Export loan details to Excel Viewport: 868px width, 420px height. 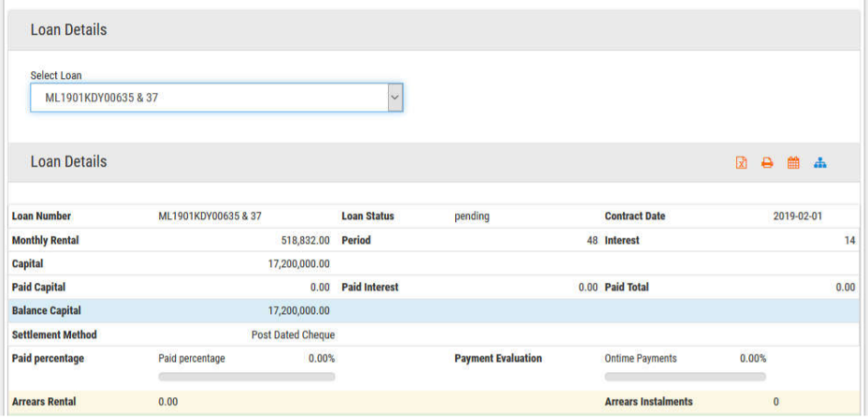(741, 163)
